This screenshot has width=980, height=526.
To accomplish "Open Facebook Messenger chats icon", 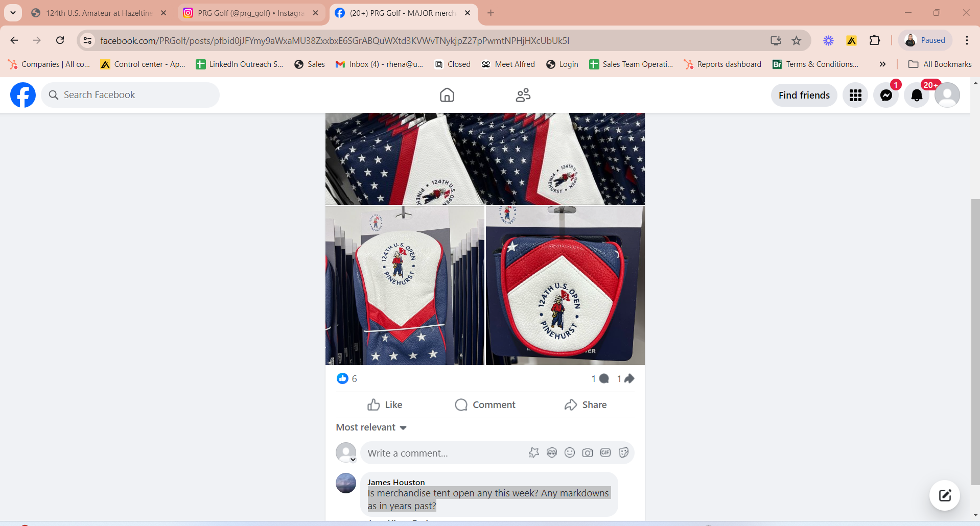I will (x=886, y=95).
